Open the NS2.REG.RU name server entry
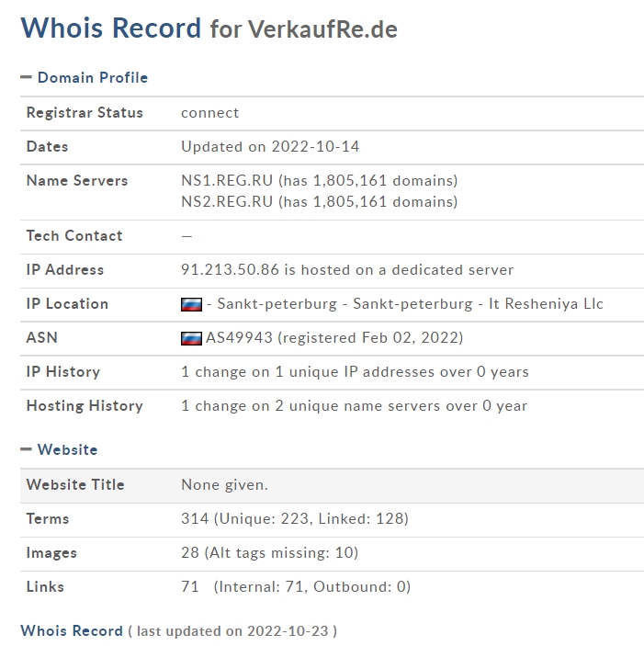Viewport: 644px width, 646px height. coord(227,202)
